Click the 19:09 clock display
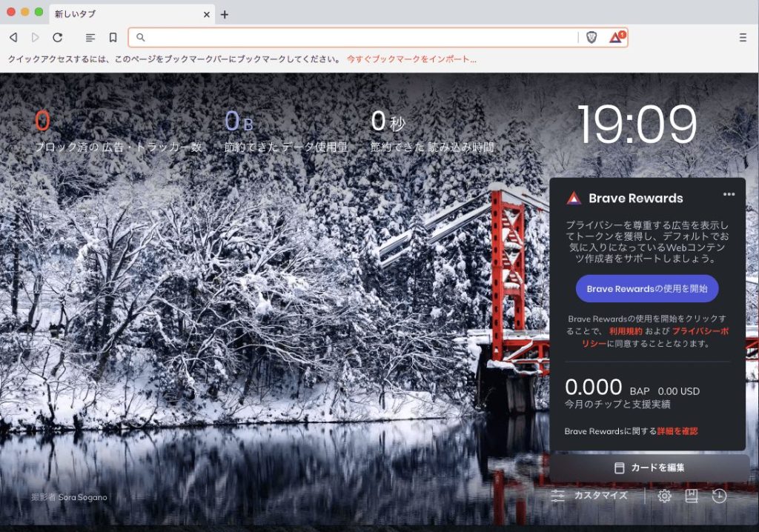 point(637,124)
